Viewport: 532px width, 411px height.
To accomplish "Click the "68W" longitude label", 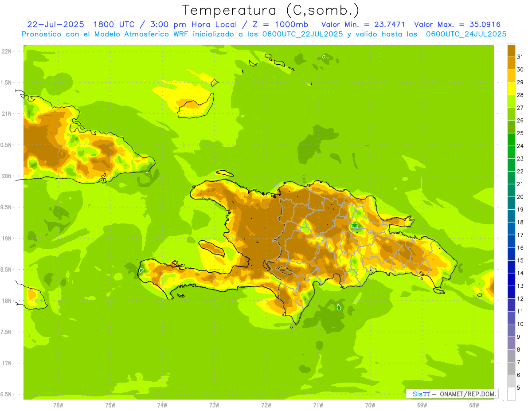I will click(x=474, y=405).
